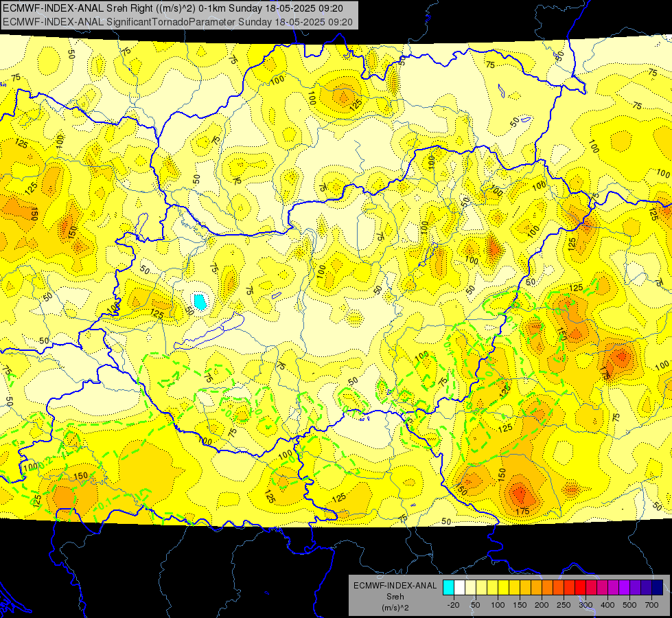
Task: Select the pure red swatch before the 300 tick
Action: coord(580,587)
